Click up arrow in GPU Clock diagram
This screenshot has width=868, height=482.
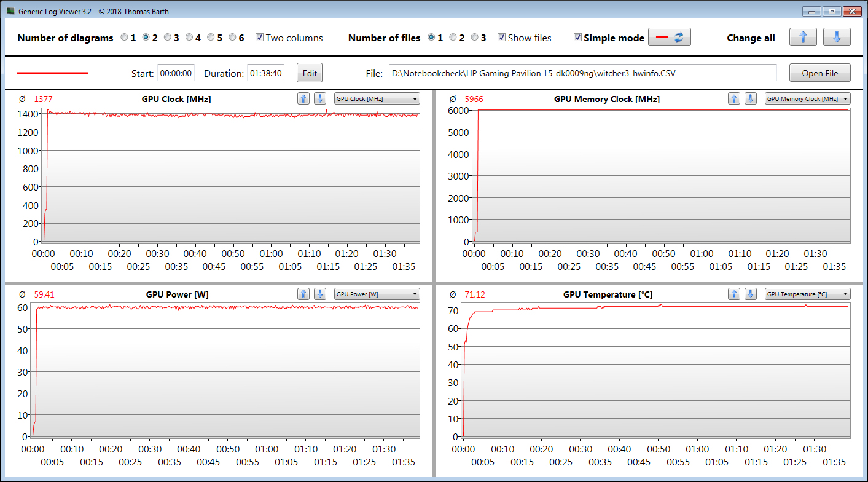pos(303,99)
